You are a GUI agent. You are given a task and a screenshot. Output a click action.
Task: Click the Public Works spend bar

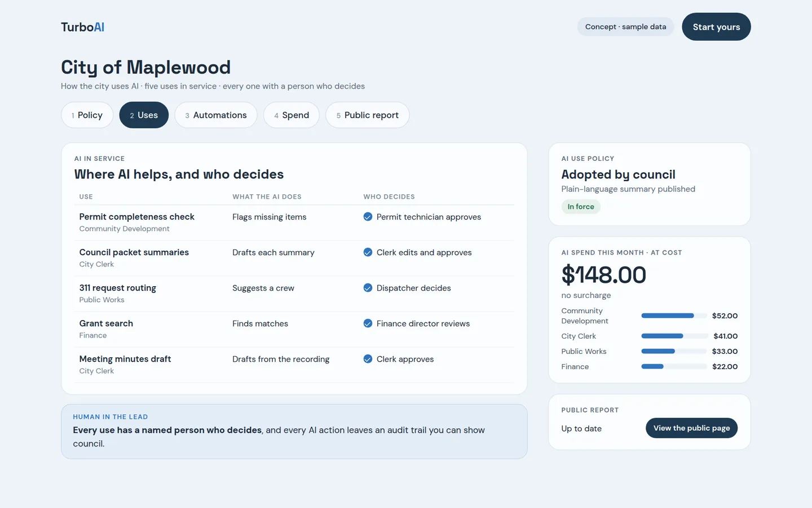674,351
